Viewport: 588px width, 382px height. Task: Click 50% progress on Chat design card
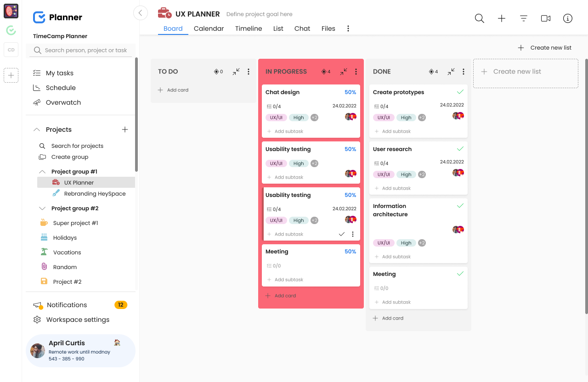click(351, 92)
